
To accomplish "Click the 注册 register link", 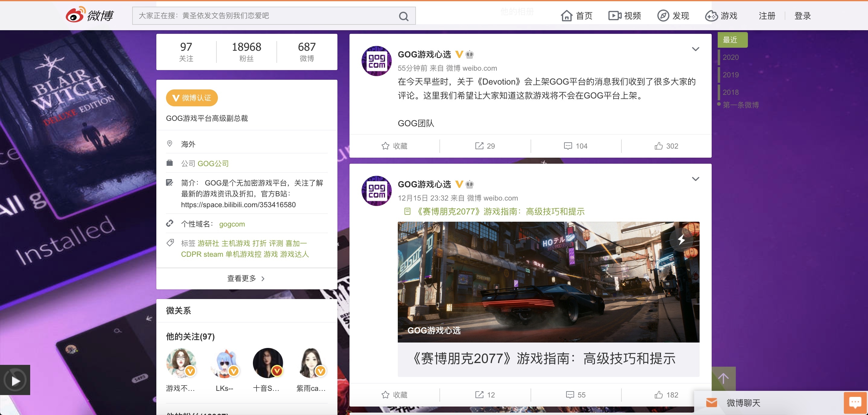I will (767, 16).
